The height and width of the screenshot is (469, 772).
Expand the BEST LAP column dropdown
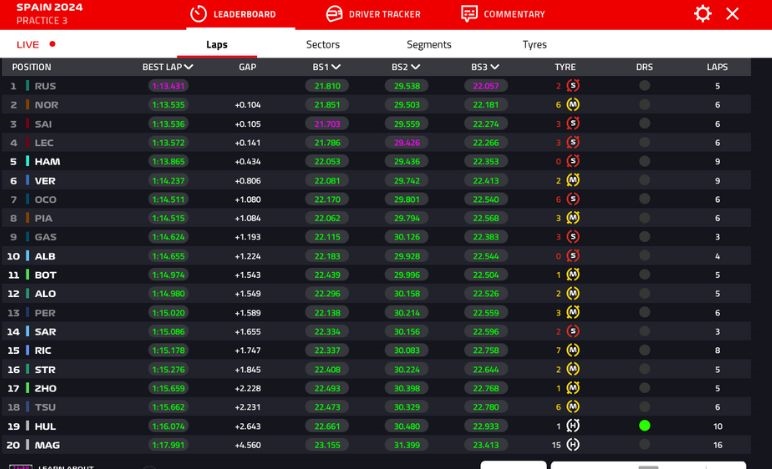188,68
